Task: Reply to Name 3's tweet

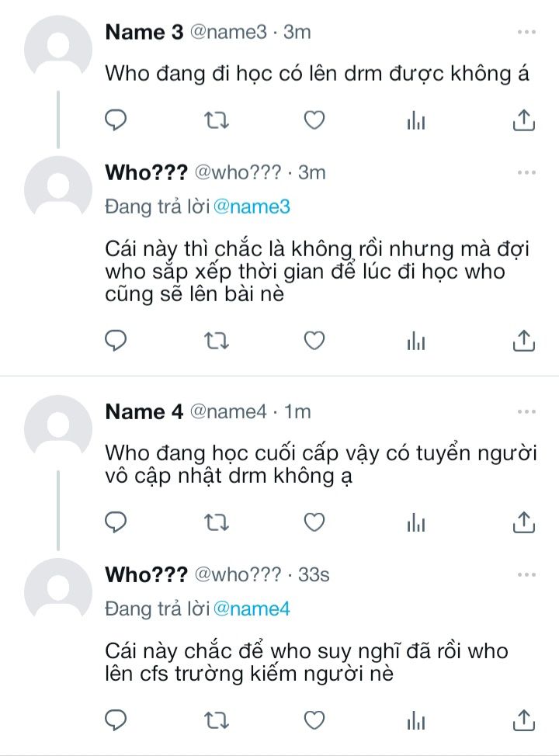Action: click(116, 120)
